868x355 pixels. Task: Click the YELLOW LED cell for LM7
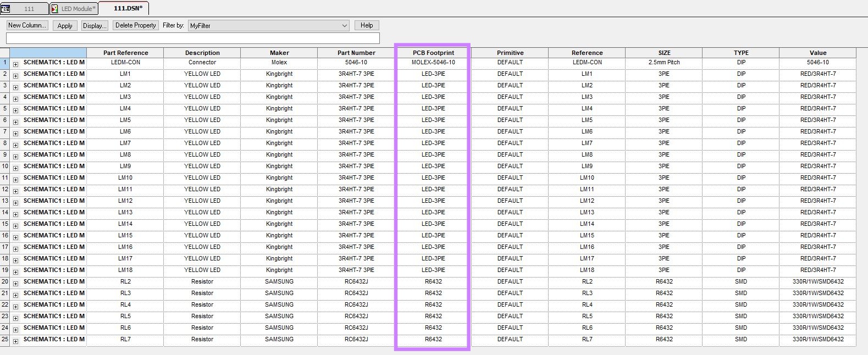point(202,143)
